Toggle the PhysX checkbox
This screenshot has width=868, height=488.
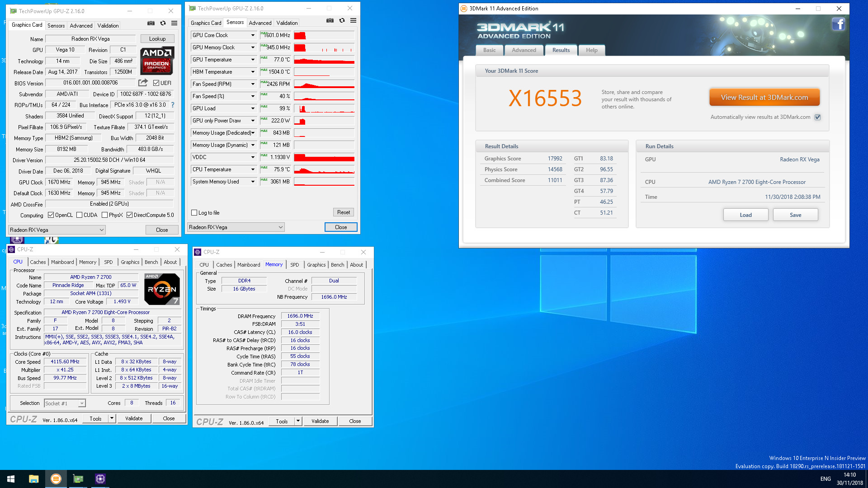coord(105,215)
